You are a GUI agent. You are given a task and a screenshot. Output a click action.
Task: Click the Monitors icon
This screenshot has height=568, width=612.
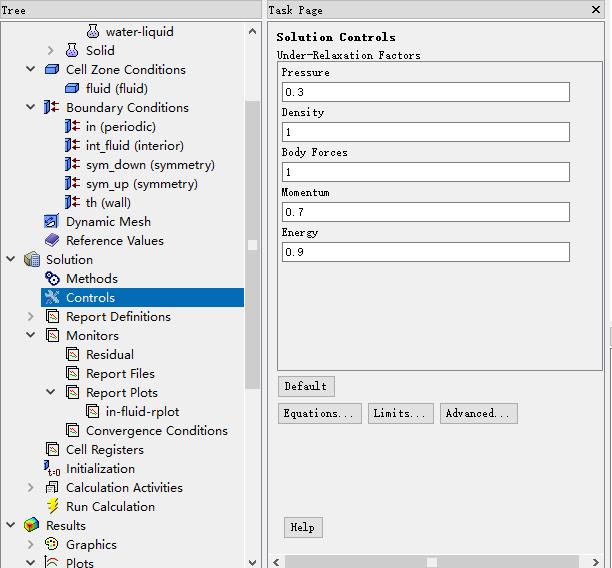[x=52, y=335]
